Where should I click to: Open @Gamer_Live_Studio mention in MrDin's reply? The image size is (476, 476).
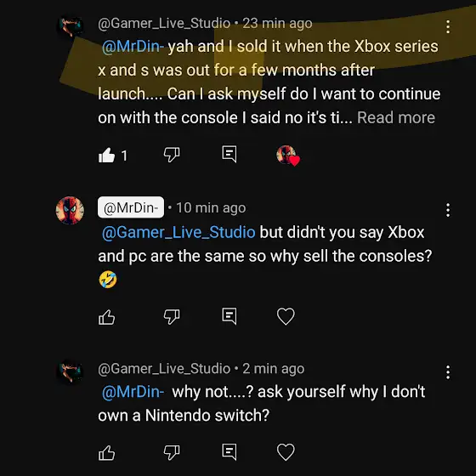pos(178,233)
